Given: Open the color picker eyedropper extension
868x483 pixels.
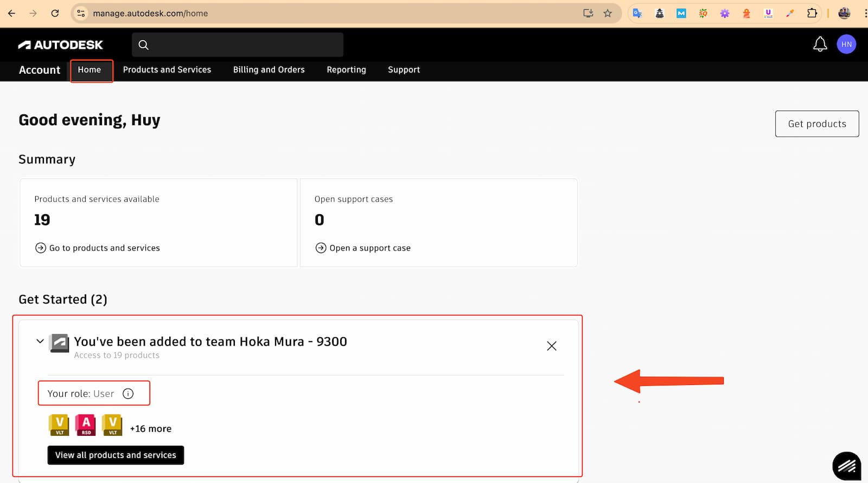Looking at the screenshot, I should 790,13.
